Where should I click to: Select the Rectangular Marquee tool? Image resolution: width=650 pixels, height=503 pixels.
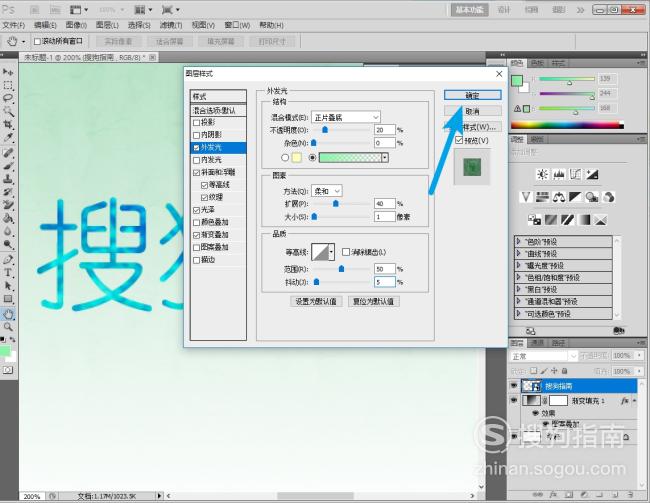8,85
